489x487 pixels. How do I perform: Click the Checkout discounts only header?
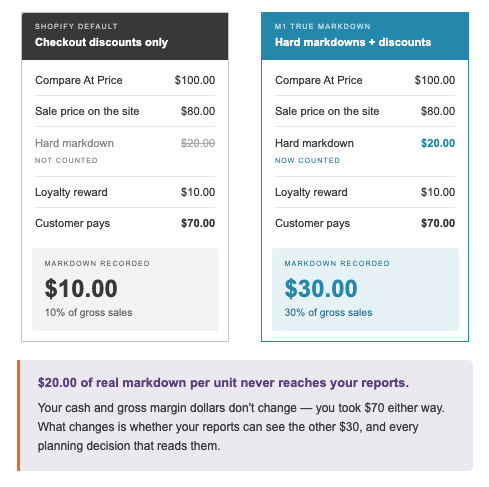(101, 42)
